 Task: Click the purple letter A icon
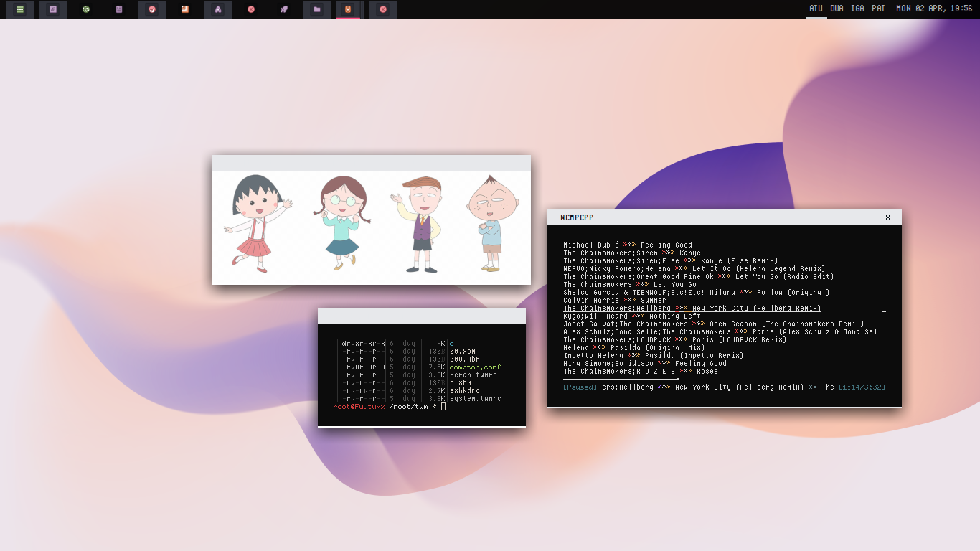[x=218, y=9]
